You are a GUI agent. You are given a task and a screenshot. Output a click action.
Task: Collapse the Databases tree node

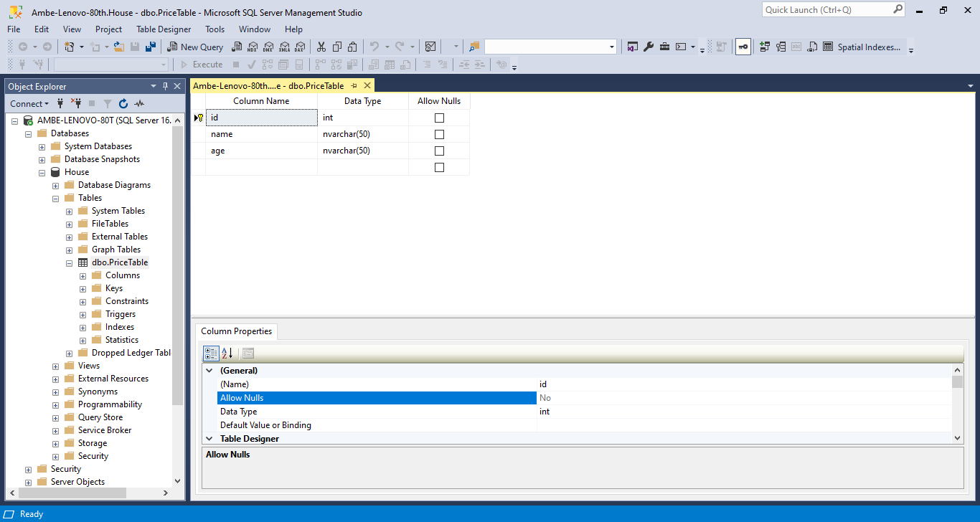pyautogui.click(x=28, y=133)
